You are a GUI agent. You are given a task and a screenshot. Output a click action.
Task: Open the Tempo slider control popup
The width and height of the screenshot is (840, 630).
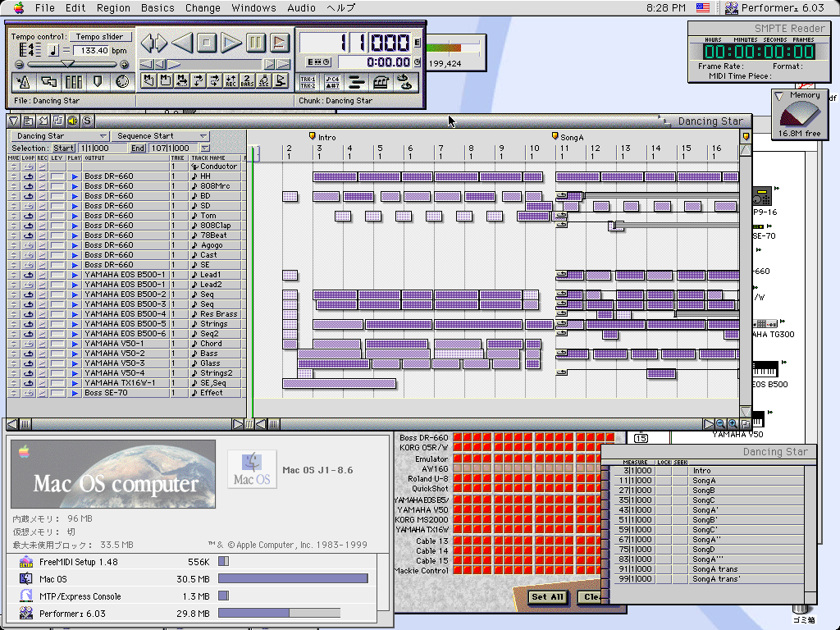pos(99,36)
